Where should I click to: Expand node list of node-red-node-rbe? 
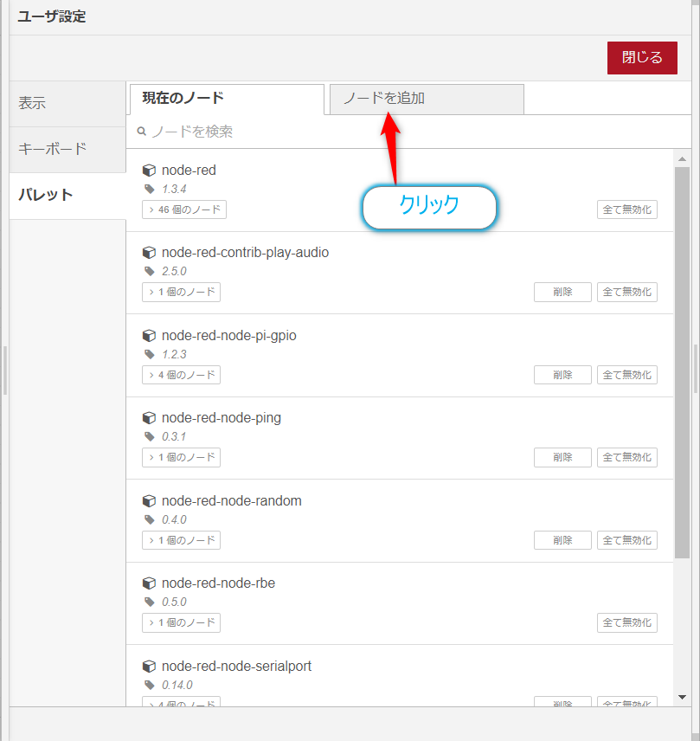182,623
